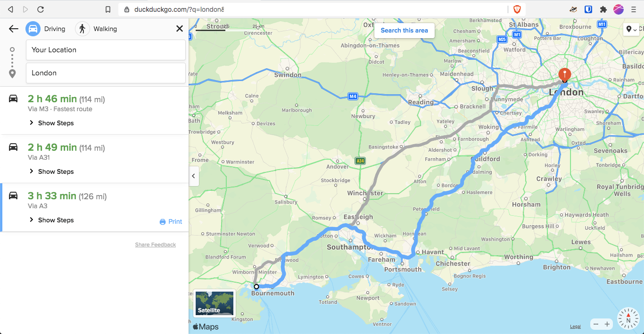Image resolution: width=644 pixels, height=334 pixels.
Task: Select the 2 h 49 min route
Action: tap(94, 159)
